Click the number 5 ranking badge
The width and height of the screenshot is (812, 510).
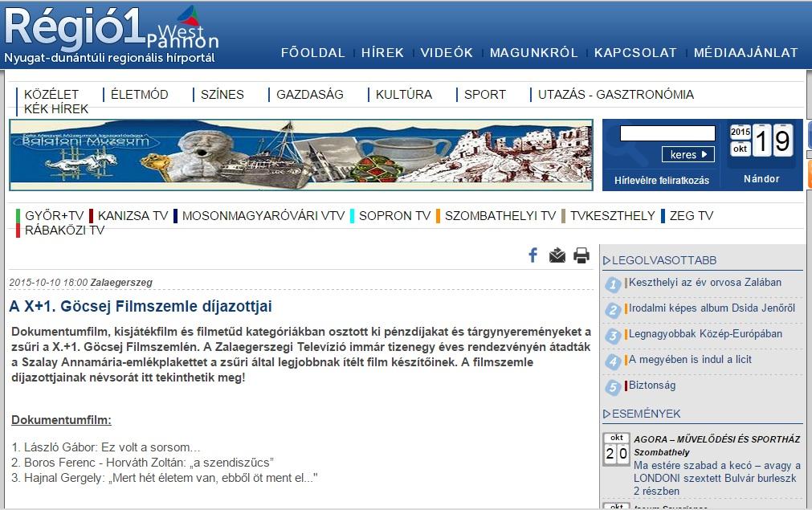tap(613, 387)
